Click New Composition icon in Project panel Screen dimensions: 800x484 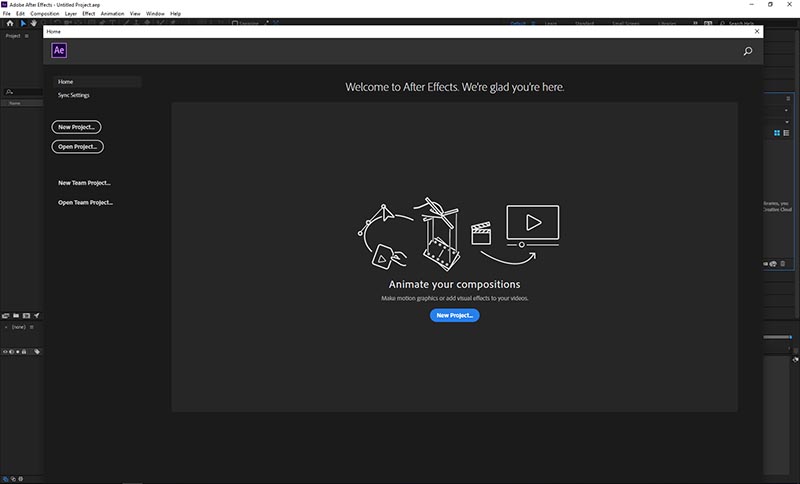coord(26,316)
